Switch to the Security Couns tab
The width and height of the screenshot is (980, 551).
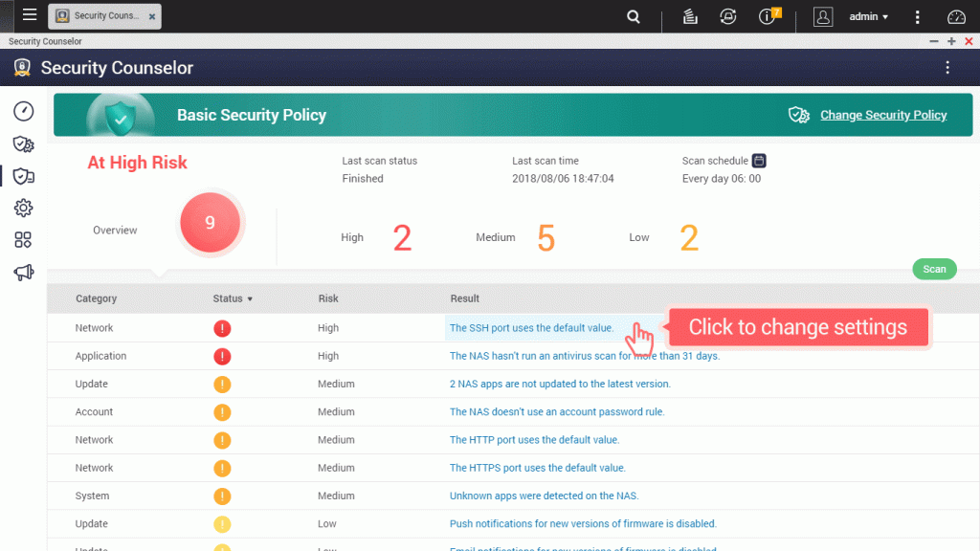pos(100,15)
